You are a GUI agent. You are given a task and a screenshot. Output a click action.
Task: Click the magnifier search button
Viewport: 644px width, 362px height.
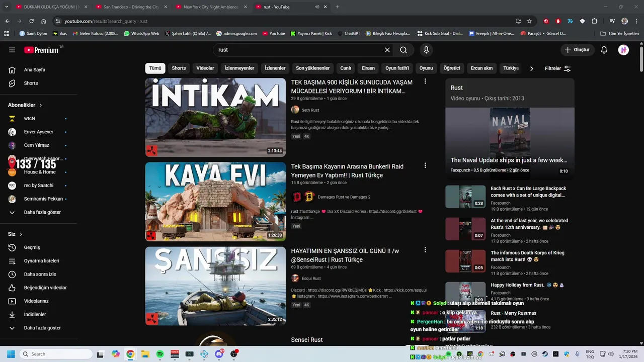click(x=404, y=50)
